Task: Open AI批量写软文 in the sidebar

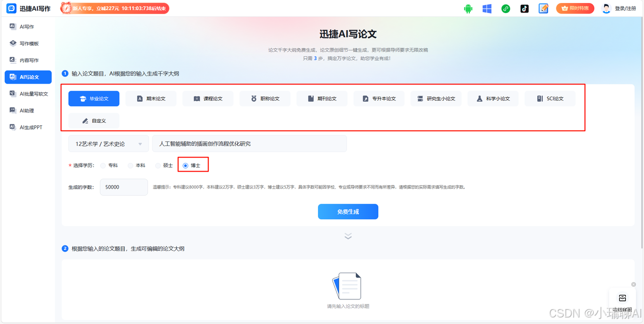Action: point(28,94)
